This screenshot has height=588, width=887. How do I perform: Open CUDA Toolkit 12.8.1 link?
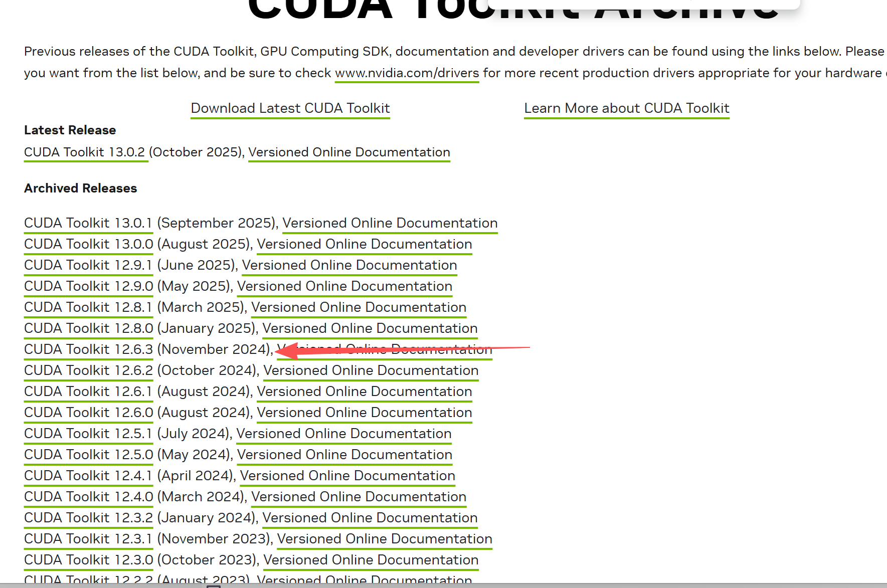88,307
